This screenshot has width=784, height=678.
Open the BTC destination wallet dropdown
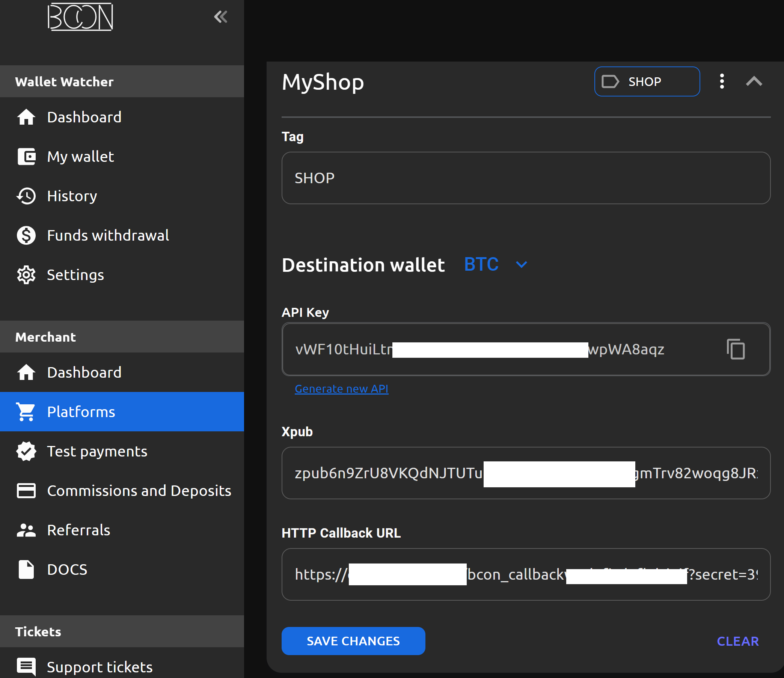(495, 264)
